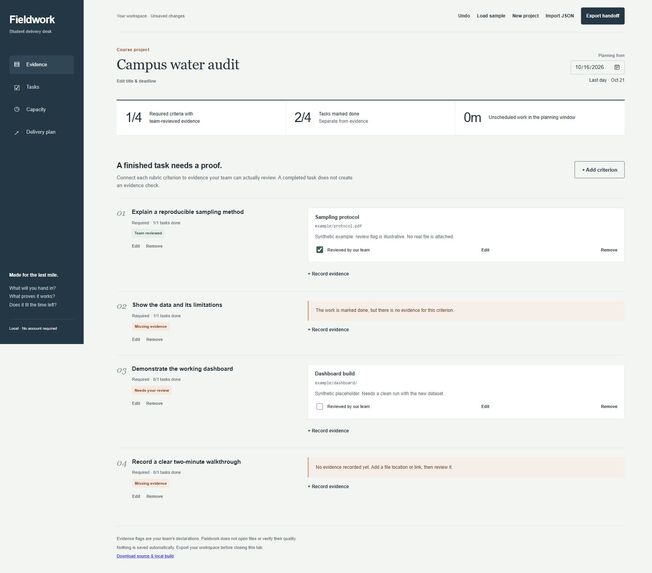This screenshot has width=652, height=573.
Task: Open the Evidence section in sidebar
Action: click(42, 64)
